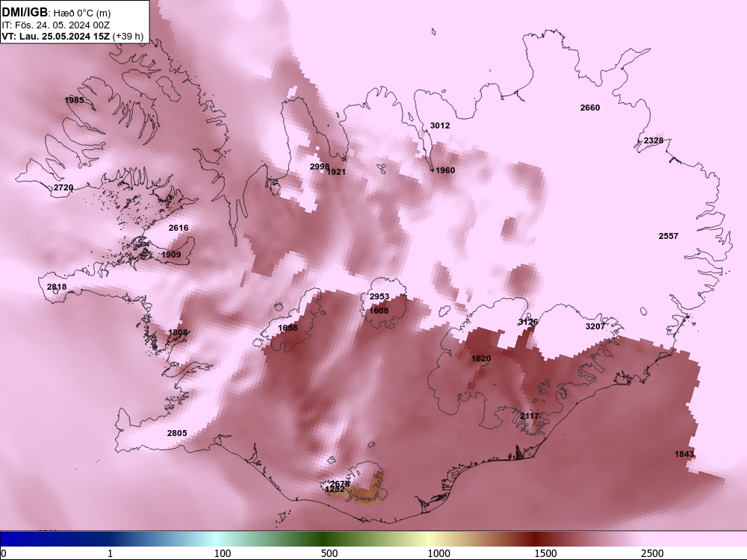Screen dimensions: 747x560
Task: Click the 2660 height value
Action: 590,108
